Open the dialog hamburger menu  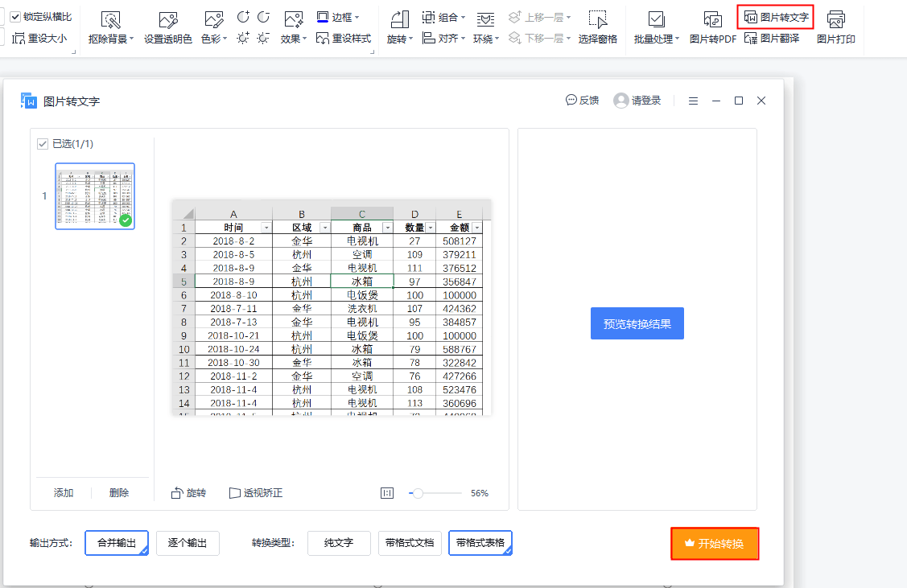[x=693, y=101]
